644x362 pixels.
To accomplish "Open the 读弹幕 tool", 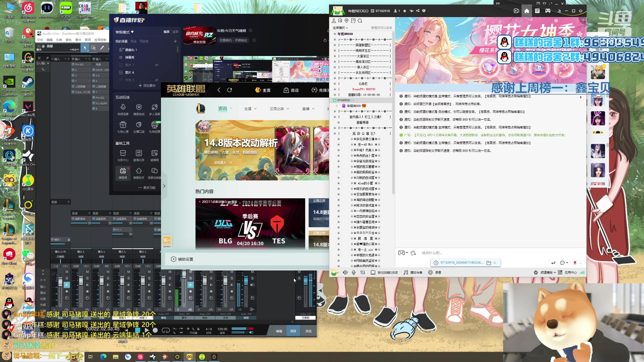I will 154,156.
